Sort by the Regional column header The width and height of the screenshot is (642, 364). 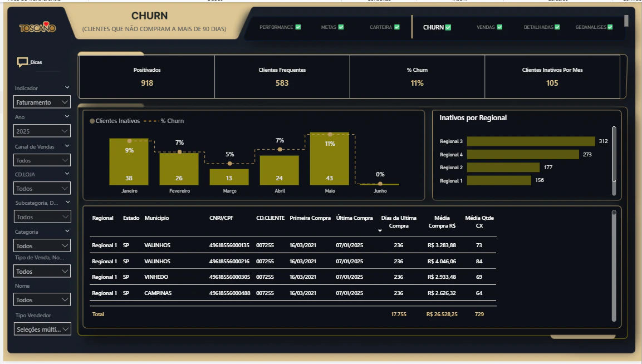coord(103,218)
